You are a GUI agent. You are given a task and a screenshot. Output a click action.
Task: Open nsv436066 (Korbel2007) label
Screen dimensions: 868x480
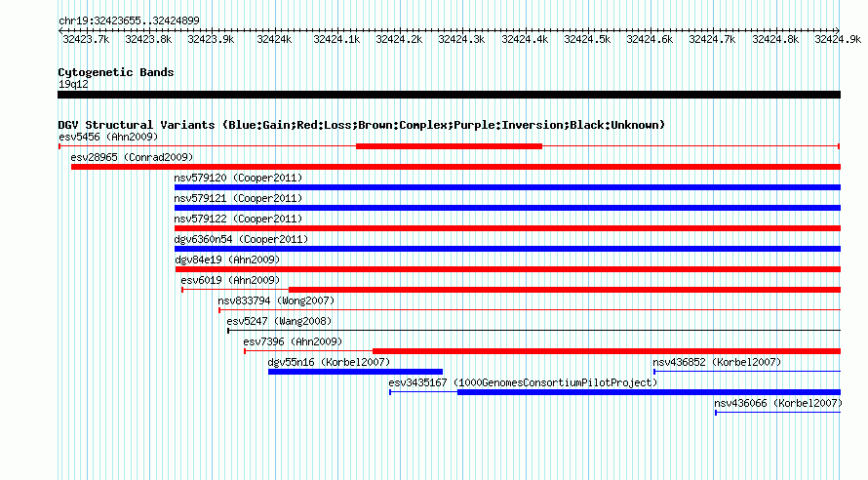tap(778, 403)
